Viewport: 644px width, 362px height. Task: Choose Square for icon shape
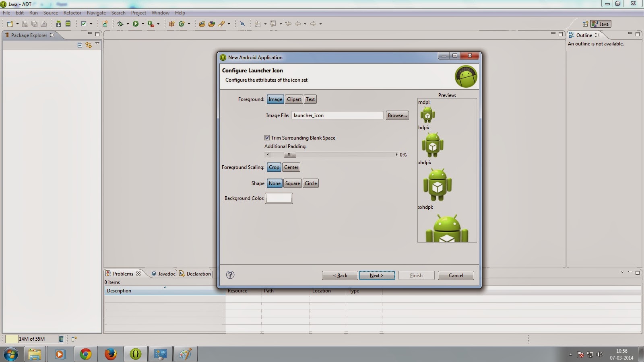coord(293,183)
